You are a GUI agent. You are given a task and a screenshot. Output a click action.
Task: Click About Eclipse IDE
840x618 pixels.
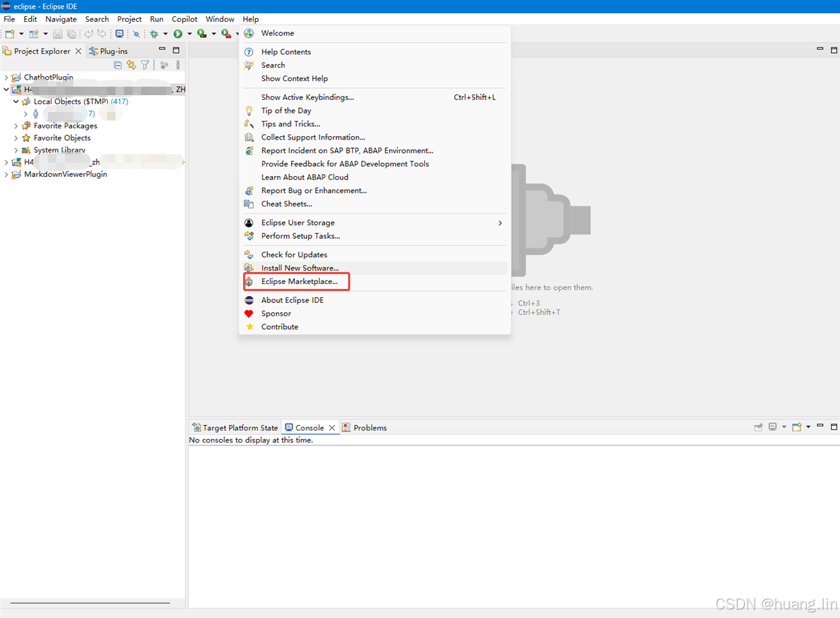[x=374, y=300]
